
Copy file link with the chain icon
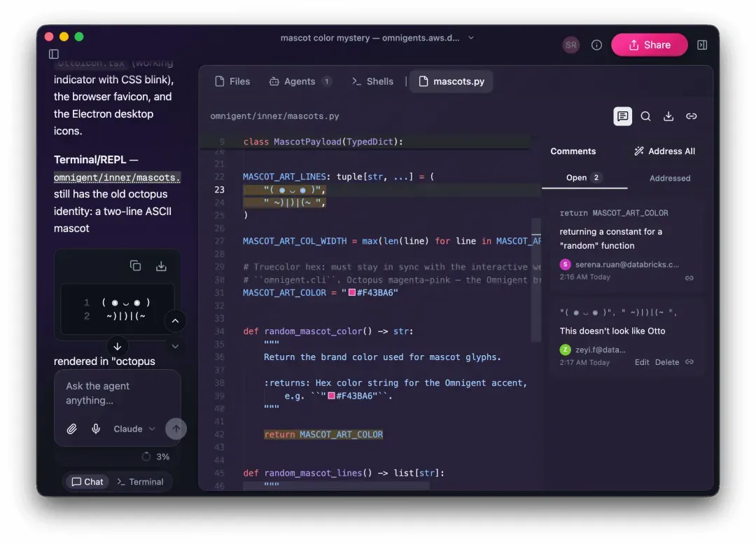click(x=692, y=116)
